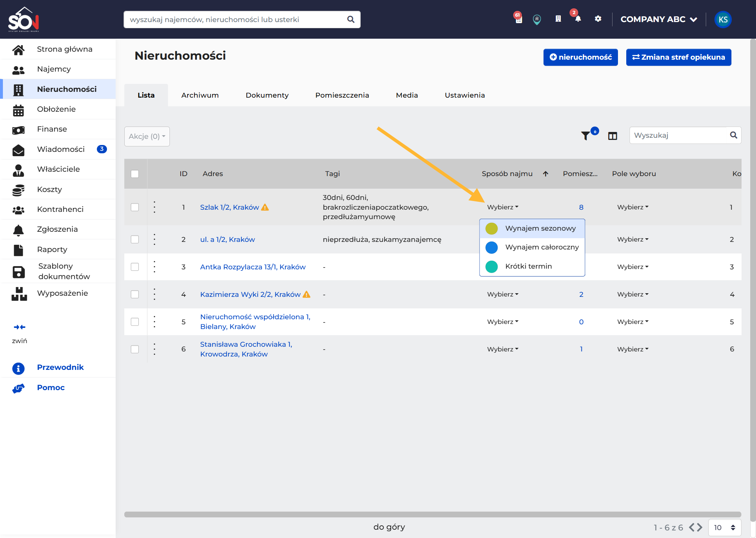
Task: Open the settings gear icon in header
Action: [598, 19]
